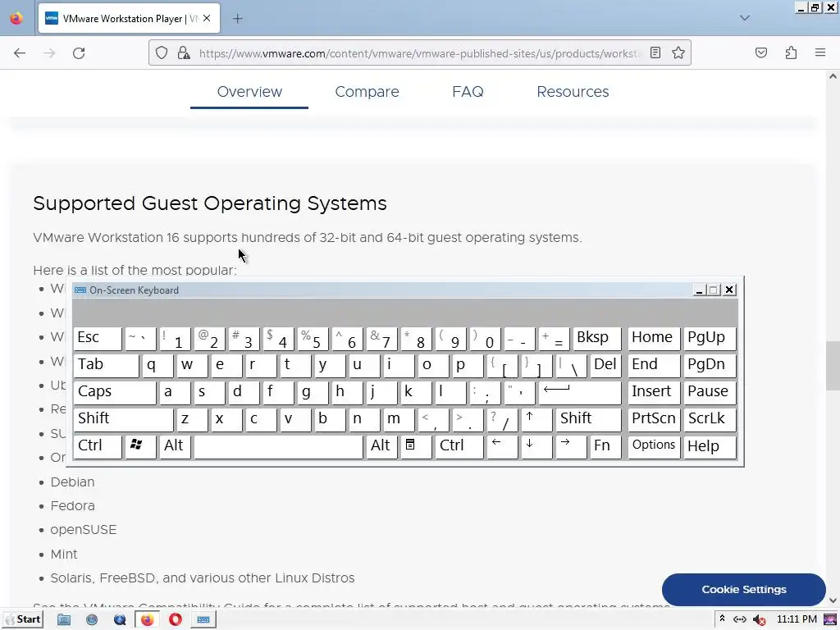Toggle left Shift on On-Screen Keyboard
Viewport: 840px width, 630px height.
(123, 419)
